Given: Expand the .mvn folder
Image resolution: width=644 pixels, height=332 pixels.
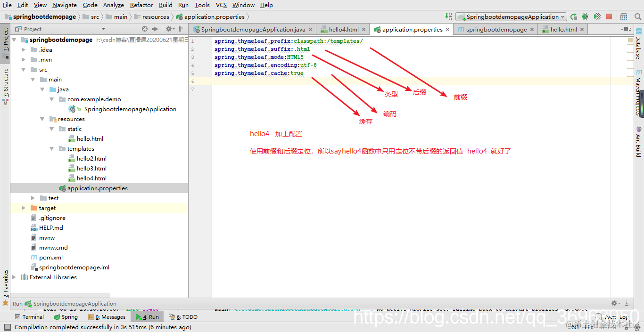Looking at the screenshot, I should tap(24, 60).
